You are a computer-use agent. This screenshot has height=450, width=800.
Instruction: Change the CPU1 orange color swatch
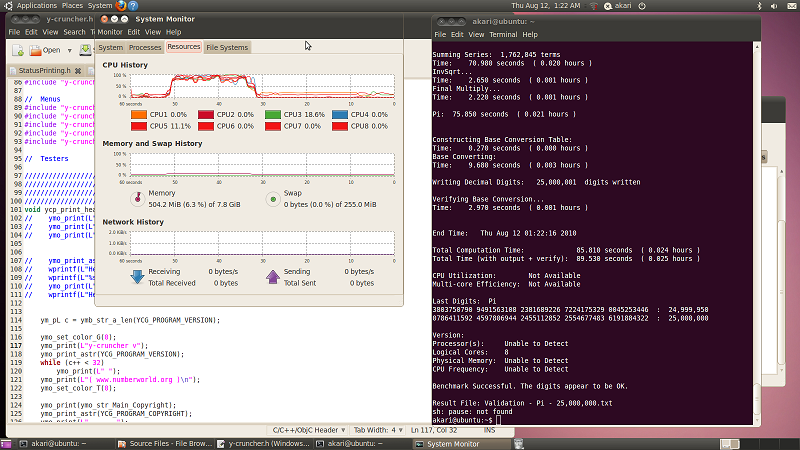click(x=139, y=115)
